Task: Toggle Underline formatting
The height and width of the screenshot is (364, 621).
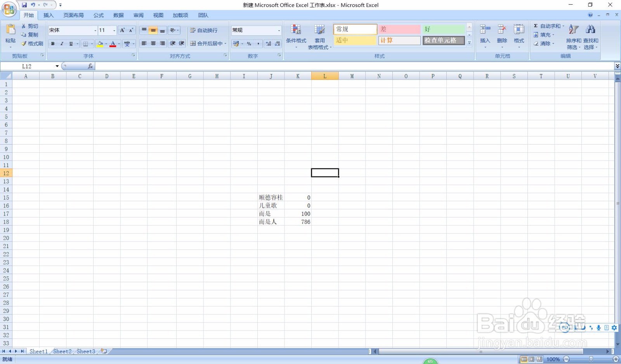Action: [x=71, y=44]
